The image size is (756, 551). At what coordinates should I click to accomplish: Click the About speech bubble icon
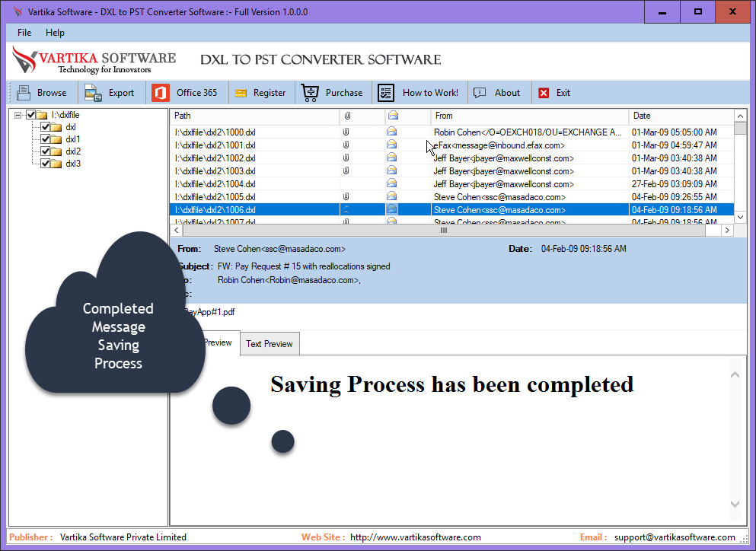pyautogui.click(x=480, y=93)
